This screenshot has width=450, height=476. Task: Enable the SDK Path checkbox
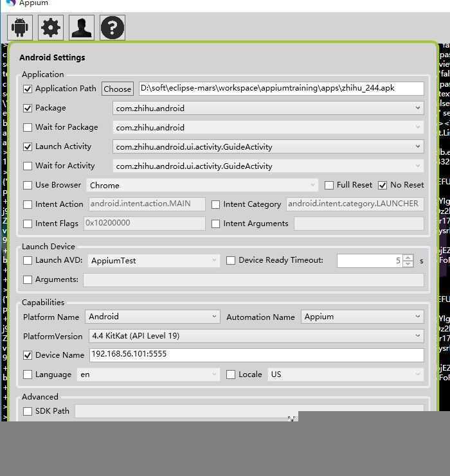28,411
